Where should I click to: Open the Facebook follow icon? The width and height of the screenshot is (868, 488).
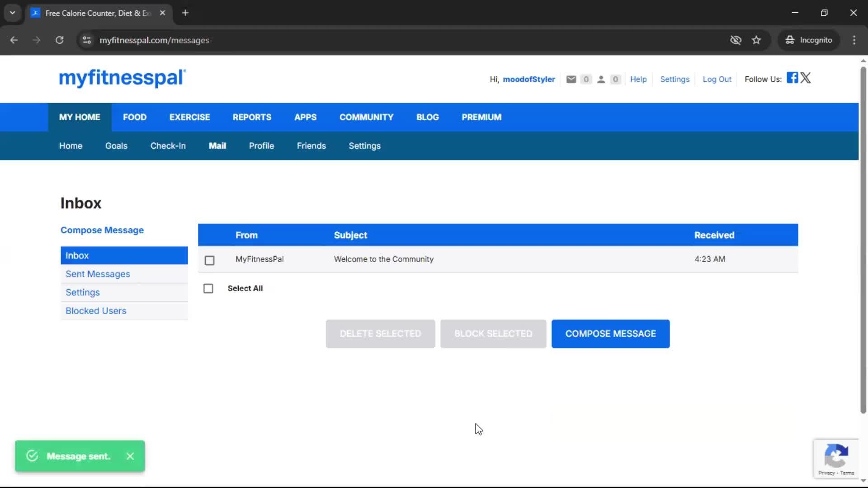click(792, 78)
